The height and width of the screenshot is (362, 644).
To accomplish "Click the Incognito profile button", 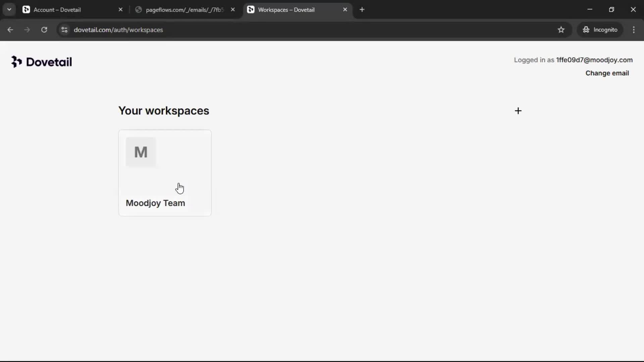I will pos(600,30).
